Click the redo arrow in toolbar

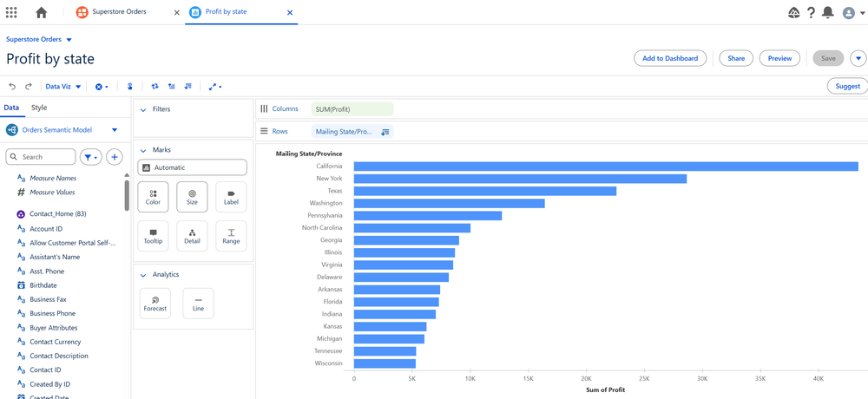pyautogui.click(x=29, y=87)
